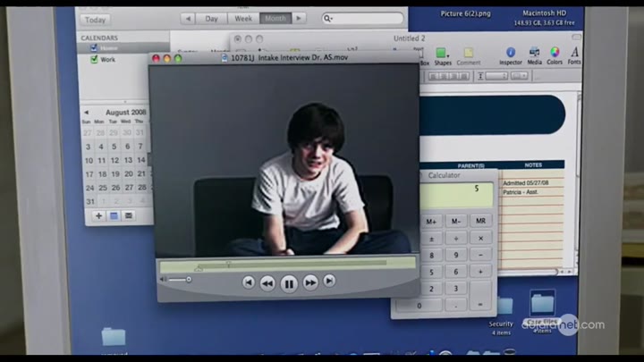Open the search field magnifier dropdown

pos(329,18)
